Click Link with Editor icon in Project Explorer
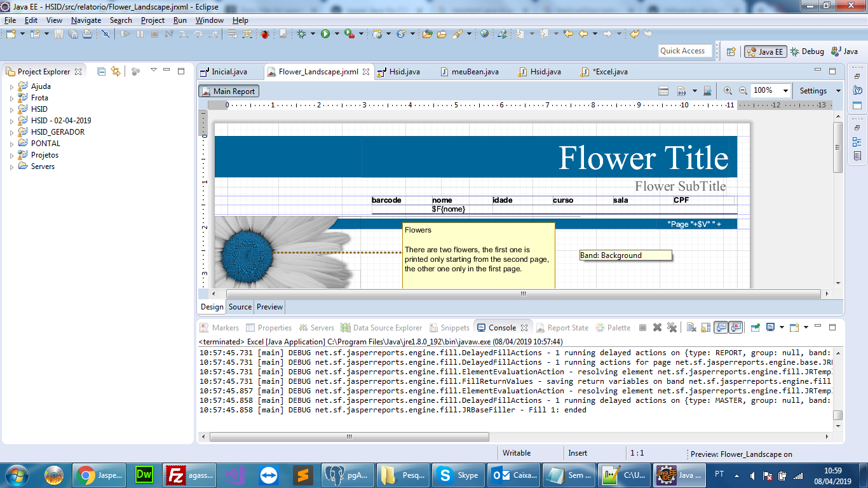 pyautogui.click(x=116, y=71)
